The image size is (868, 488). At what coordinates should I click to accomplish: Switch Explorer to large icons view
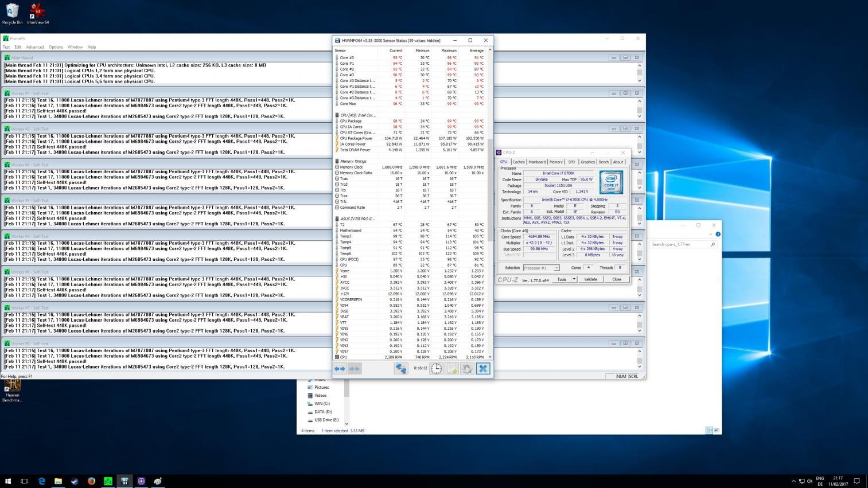click(717, 430)
